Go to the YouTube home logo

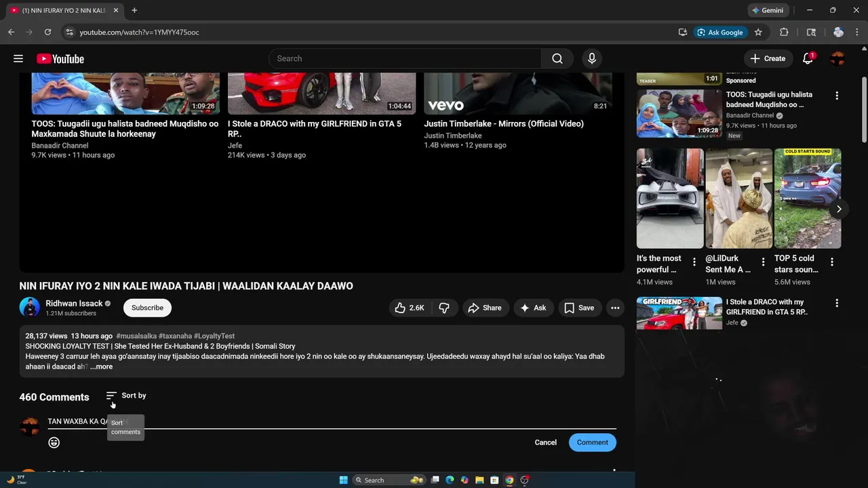pos(60,59)
